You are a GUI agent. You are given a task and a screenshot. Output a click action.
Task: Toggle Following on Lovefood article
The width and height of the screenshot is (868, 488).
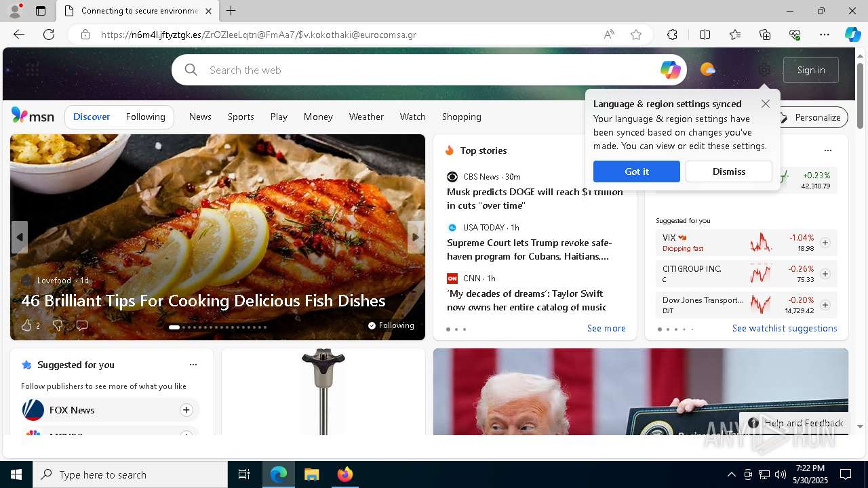[391, 325]
